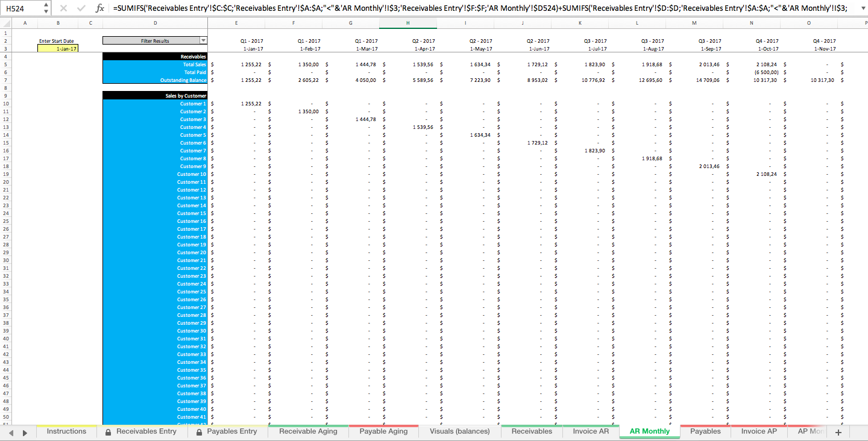Select the AR Monthly sheet tab
This screenshot has height=441, width=868.
pyautogui.click(x=650, y=431)
